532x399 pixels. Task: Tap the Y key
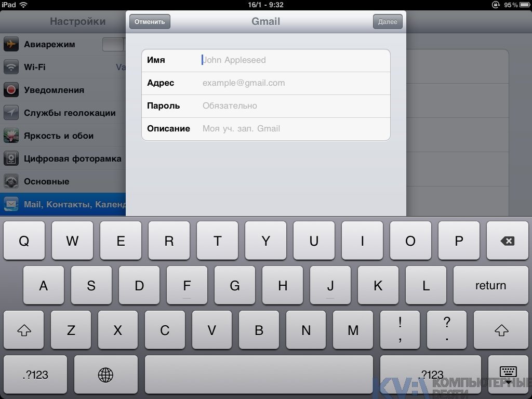(x=265, y=241)
